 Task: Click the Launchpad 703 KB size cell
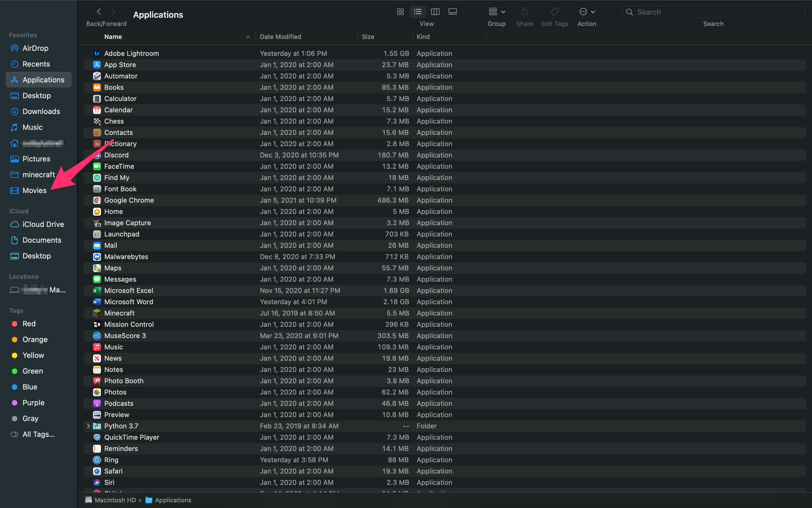tap(397, 234)
